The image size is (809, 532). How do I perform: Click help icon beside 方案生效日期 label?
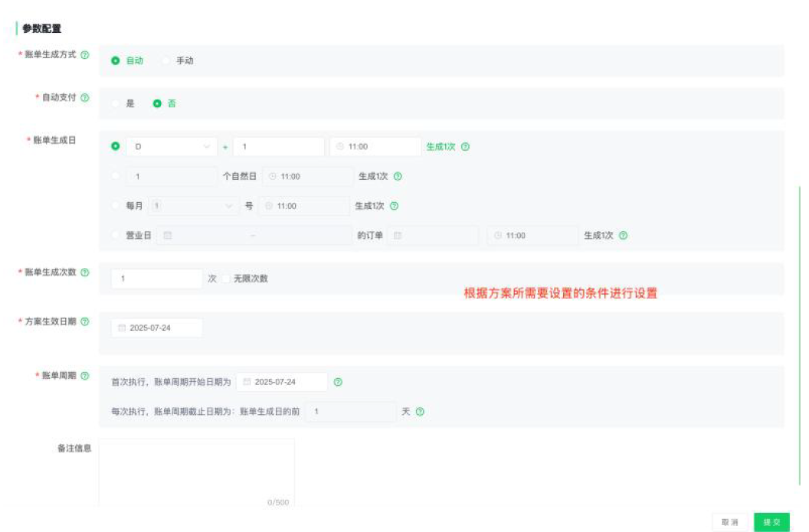pos(84,321)
